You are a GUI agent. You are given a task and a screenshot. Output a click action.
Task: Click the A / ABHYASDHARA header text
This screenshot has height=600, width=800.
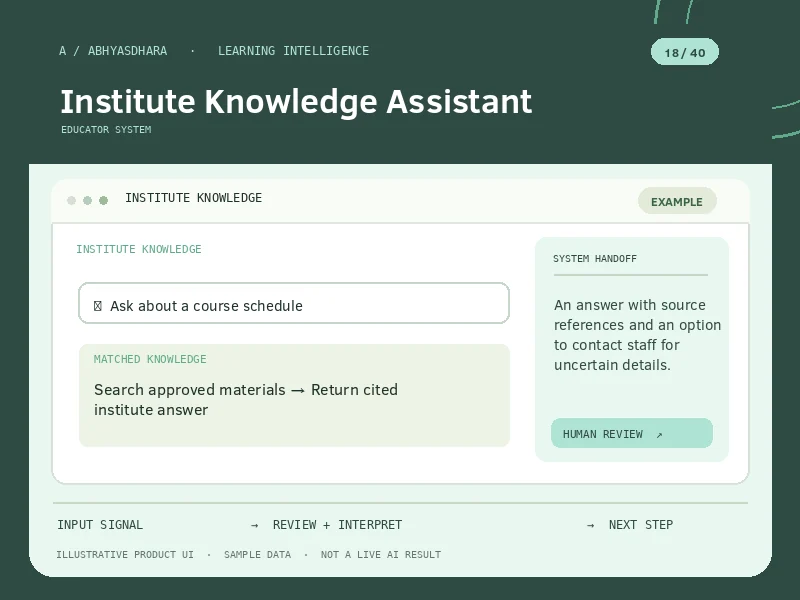coord(113,51)
